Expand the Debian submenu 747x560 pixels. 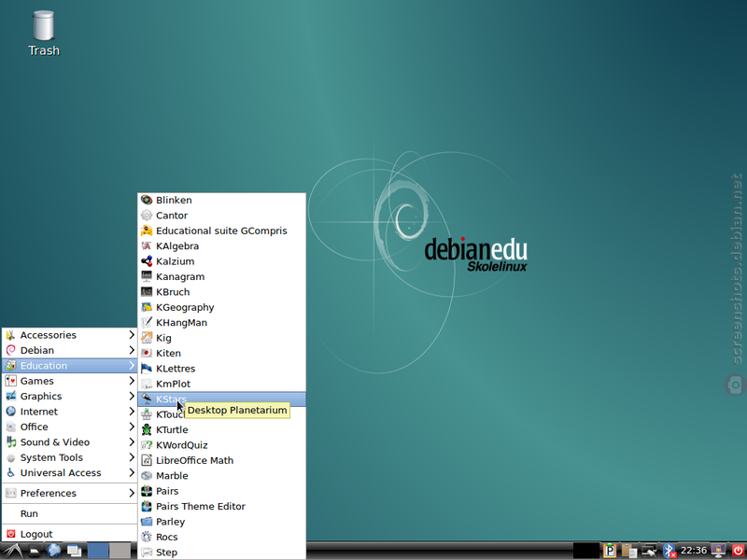(x=69, y=350)
